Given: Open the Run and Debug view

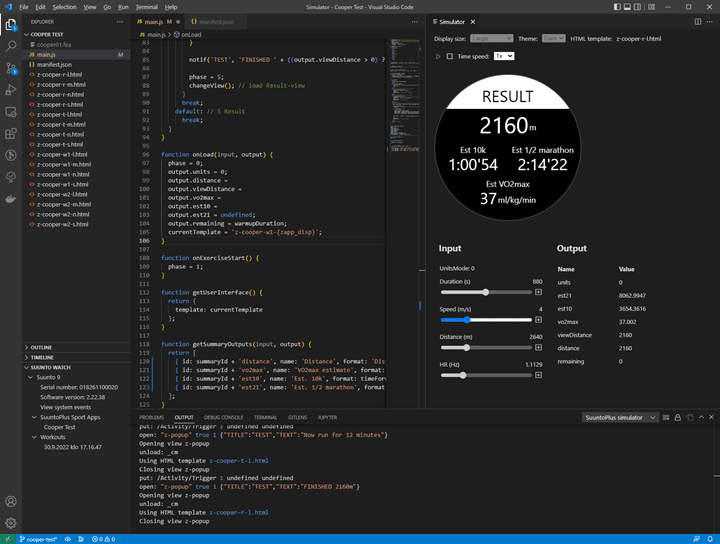Looking at the screenshot, I should [11, 90].
